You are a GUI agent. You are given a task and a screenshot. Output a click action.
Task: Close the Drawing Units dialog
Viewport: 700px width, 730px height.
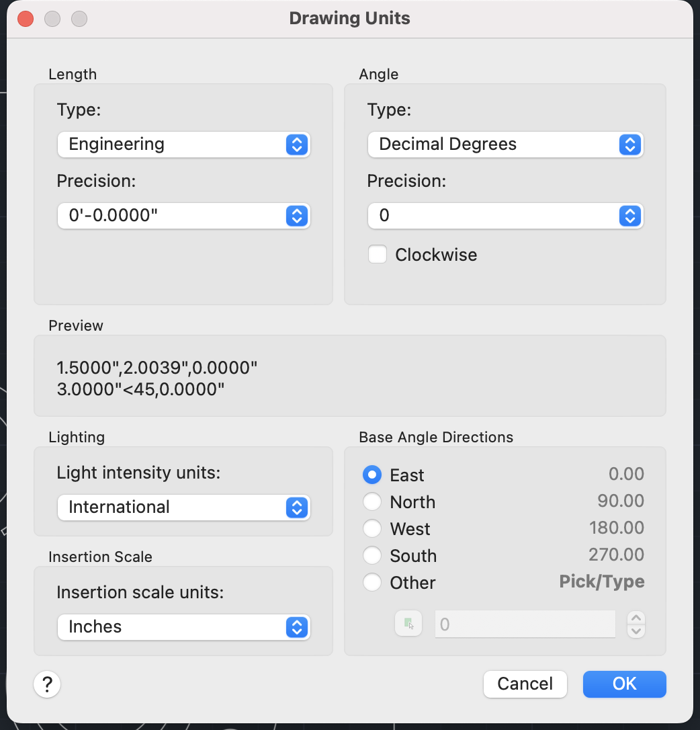[26, 18]
